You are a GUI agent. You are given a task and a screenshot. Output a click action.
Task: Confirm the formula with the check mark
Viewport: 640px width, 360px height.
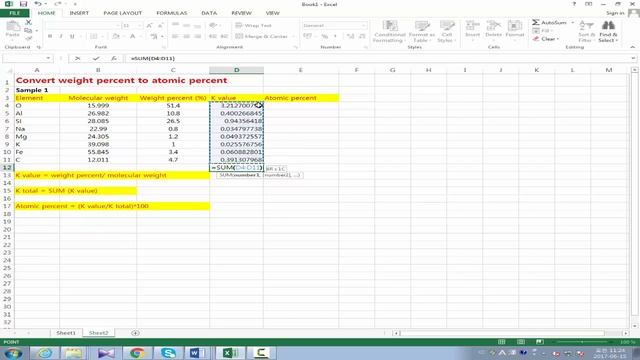[x=96, y=58]
